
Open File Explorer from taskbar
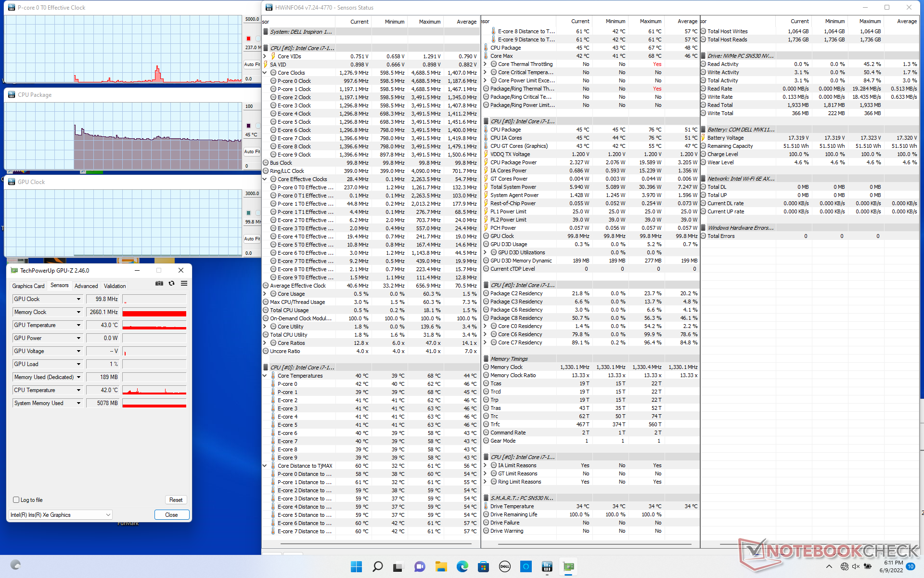click(x=441, y=567)
